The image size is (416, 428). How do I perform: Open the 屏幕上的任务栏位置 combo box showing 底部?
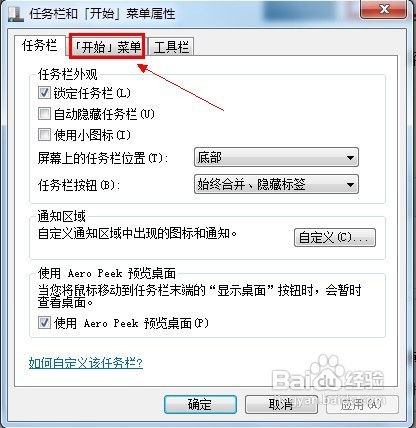[x=276, y=157]
